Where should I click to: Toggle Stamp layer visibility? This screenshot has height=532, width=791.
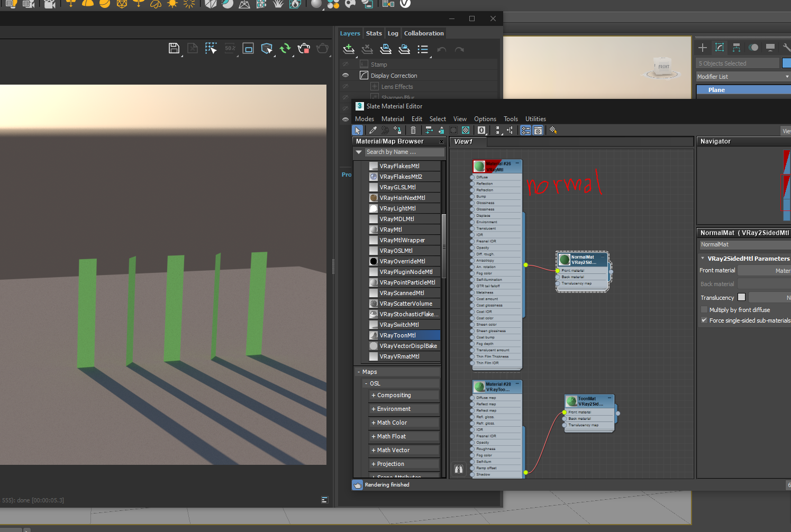[346, 64]
